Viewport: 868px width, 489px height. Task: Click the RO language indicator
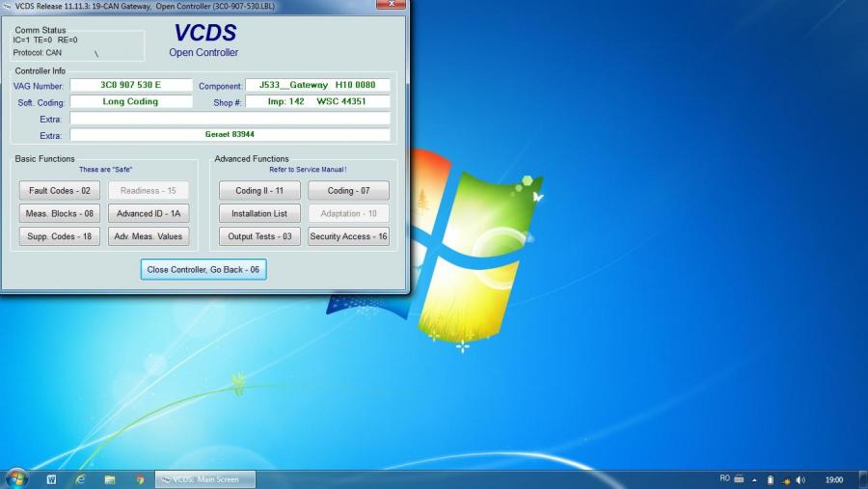(x=724, y=478)
